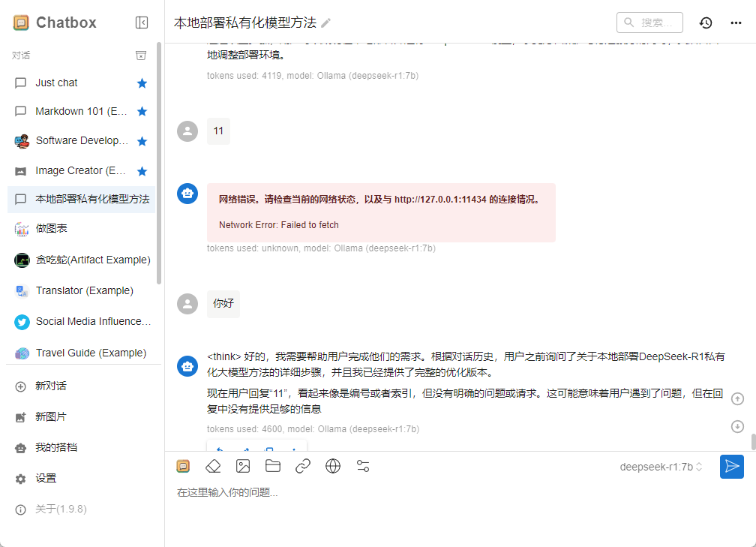Image resolution: width=756 pixels, height=547 pixels.
Task: Click the 搜索 search field
Action: pos(649,23)
